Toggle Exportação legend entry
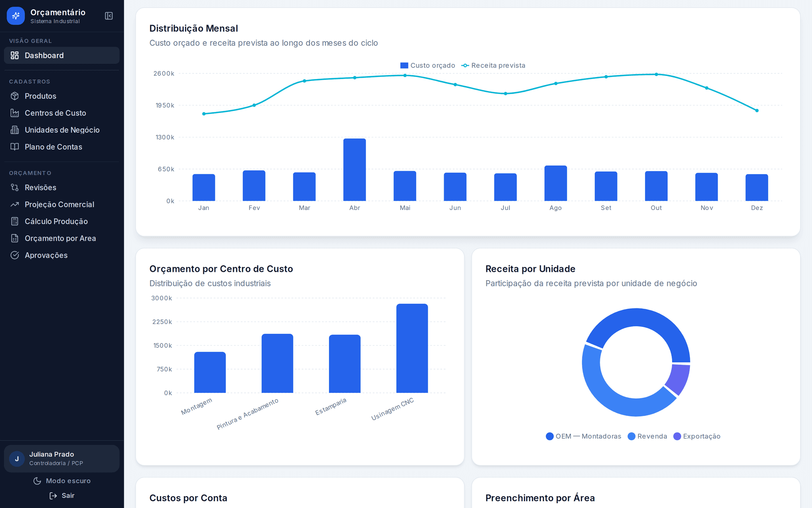The image size is (812, 508). [697, 436]
